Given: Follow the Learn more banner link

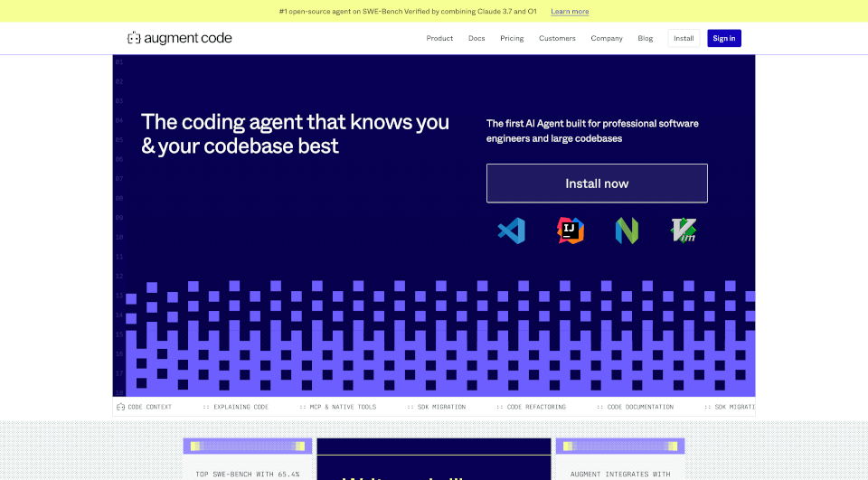Looking at the screenshot, I should 570,11.
